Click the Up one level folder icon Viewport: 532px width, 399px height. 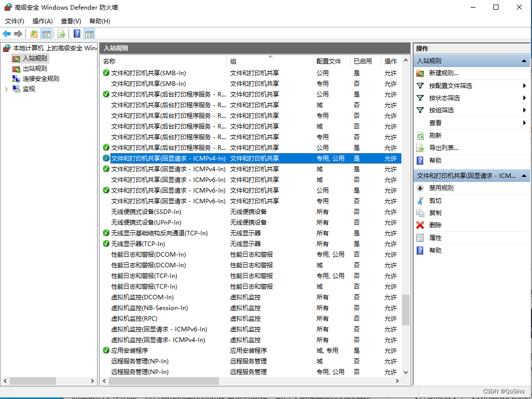[x=34, y=34]
